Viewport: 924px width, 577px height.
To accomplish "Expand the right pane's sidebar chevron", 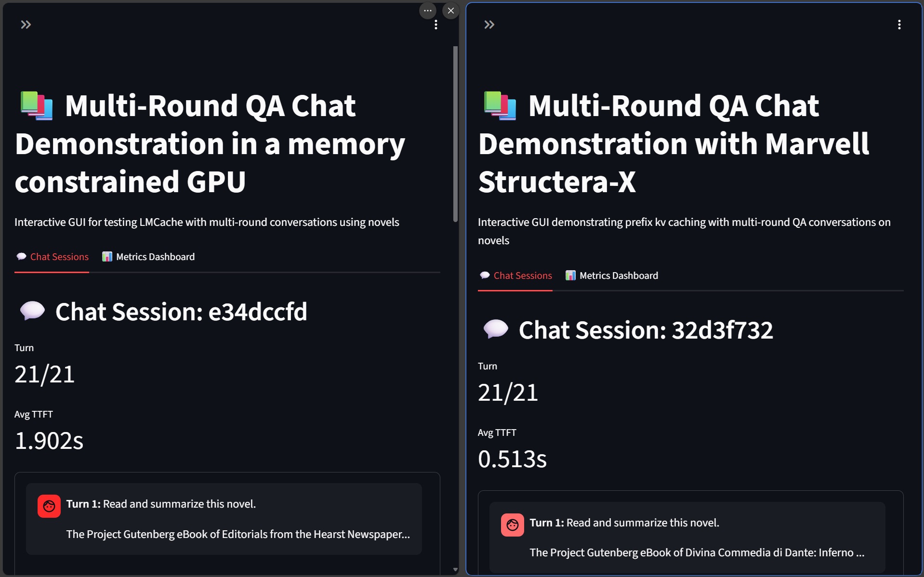I will pos(489,25).
